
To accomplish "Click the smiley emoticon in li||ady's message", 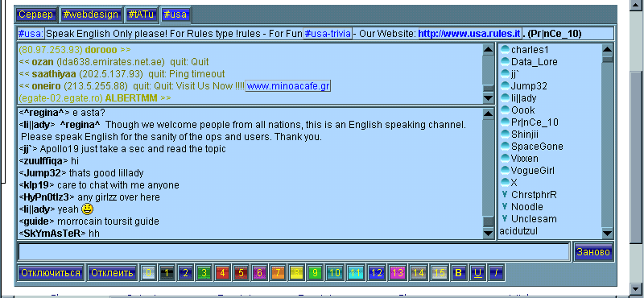I will coord(87,209).
